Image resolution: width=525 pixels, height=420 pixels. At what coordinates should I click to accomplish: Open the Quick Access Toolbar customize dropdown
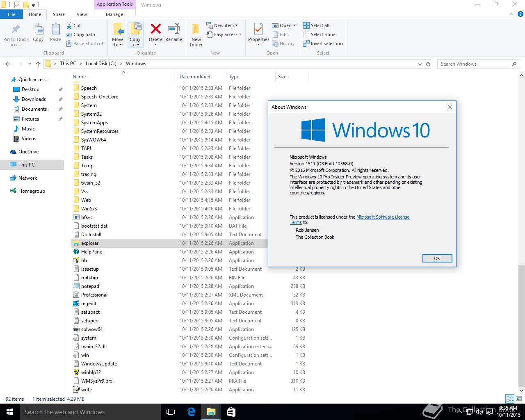tap(34, 5)
